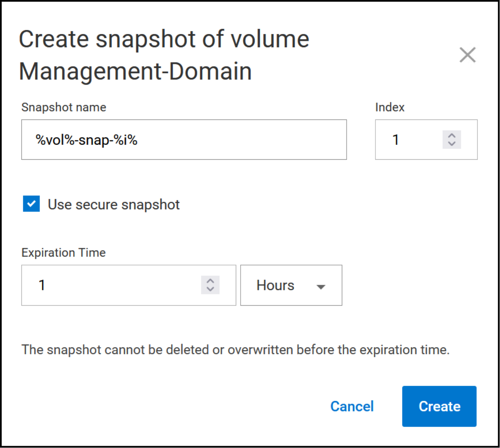The height and width of the screenshot is (448, 500).
Task: Click the 'Snapshot name' label
Action: coord(64,107)
